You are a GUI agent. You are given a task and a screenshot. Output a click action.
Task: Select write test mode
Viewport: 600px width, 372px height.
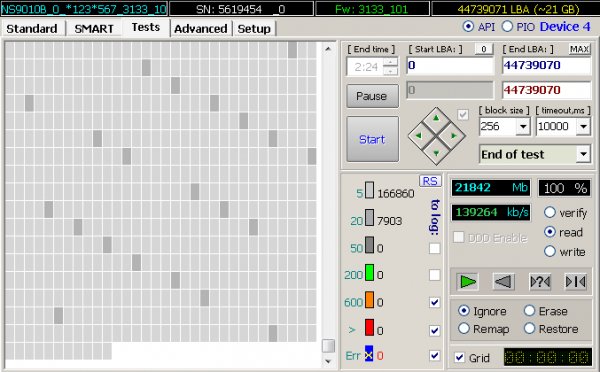549,251
